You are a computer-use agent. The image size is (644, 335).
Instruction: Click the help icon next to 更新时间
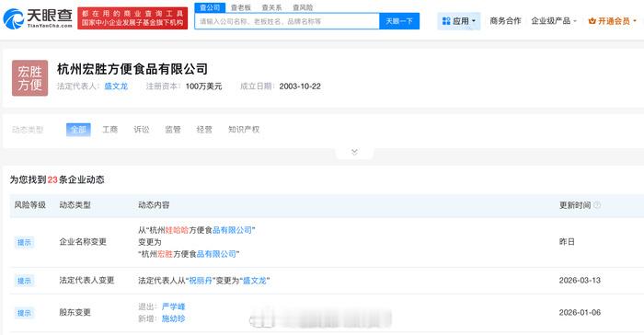[x=597, y=205]
